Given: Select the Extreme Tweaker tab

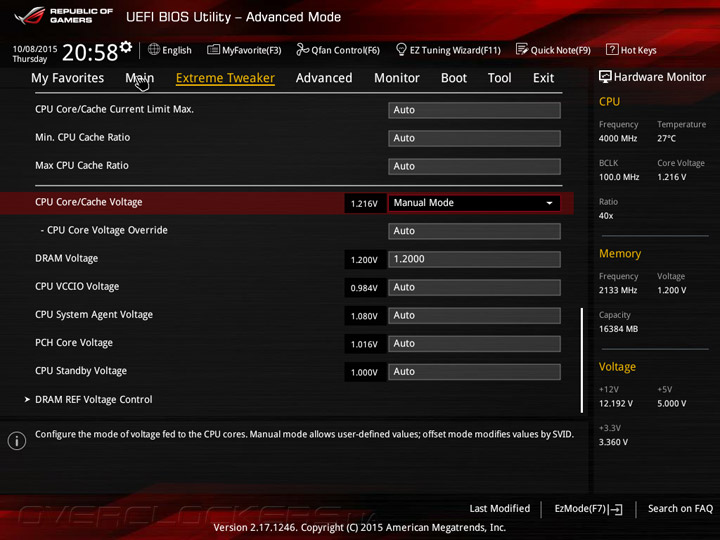Looking at the screenshot, I should click(x=225, y=78).
